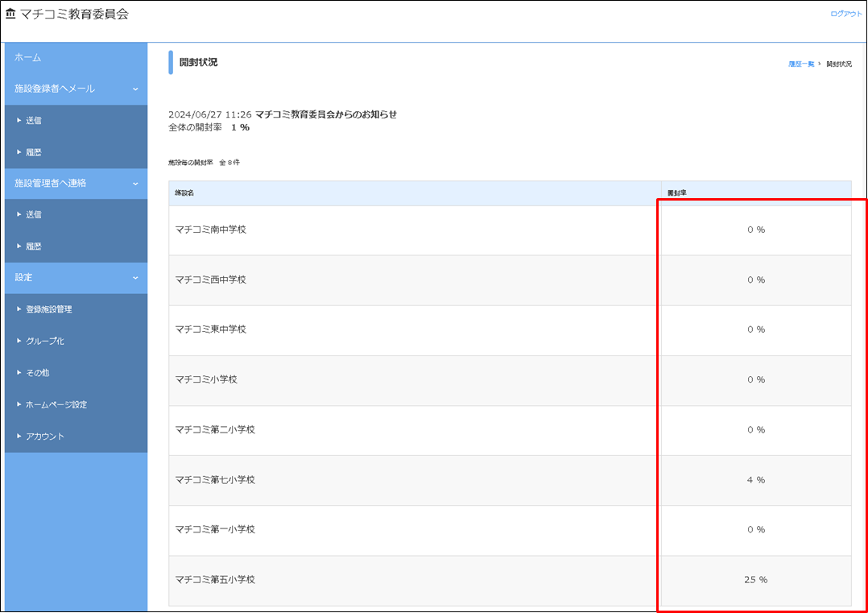868x613 pixels.
Task: Click the 全体の開封率 1 % text
Action: [x=209, y=127]
